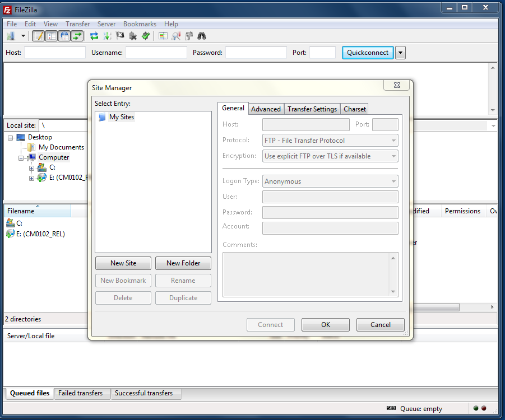Toggle the remote directory tree display
The width and height of the screenshot is (505, 420).
64,36
